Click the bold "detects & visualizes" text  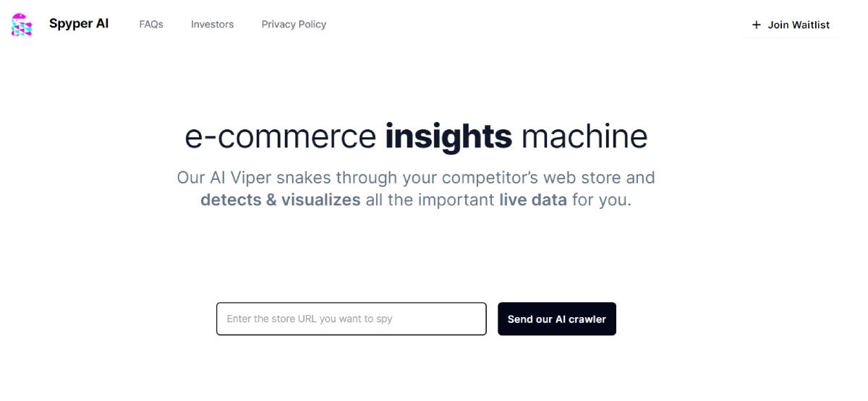(281, 199)
